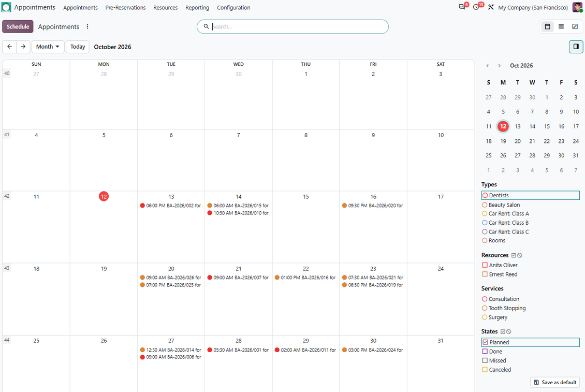Open the debug tools wrench icon
The image size is (585, 392).
click(x=491, y=7)
